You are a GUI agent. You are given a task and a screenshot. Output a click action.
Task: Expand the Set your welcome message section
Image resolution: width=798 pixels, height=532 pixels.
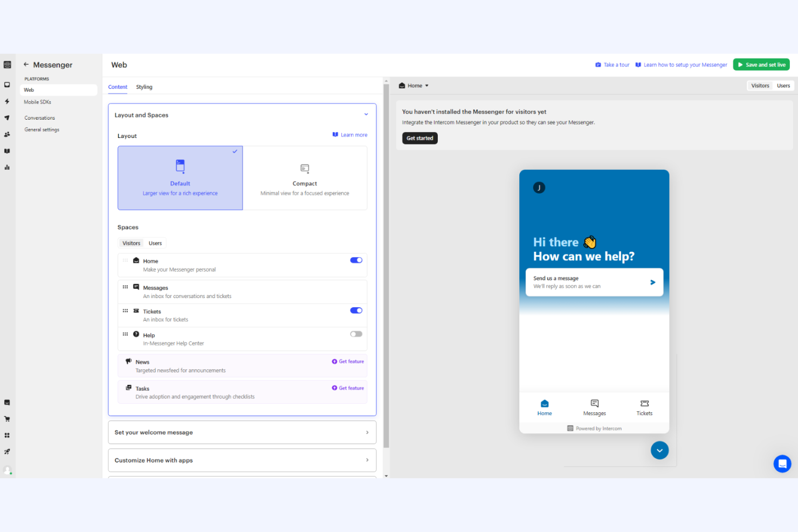tap(242, 432)
